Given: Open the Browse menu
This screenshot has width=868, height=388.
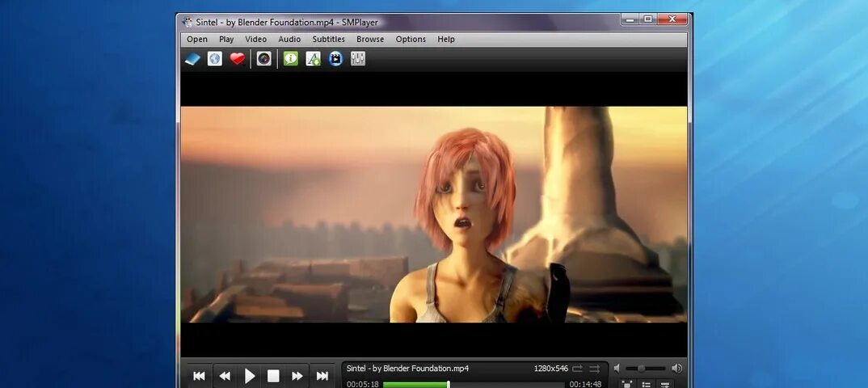Looking at the screenshot, I should tap(370, 40).
